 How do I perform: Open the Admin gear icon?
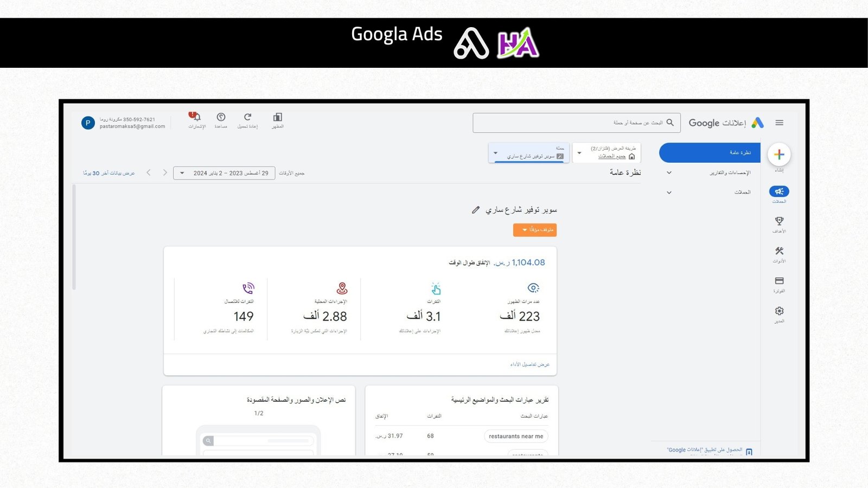coord(779,311)
